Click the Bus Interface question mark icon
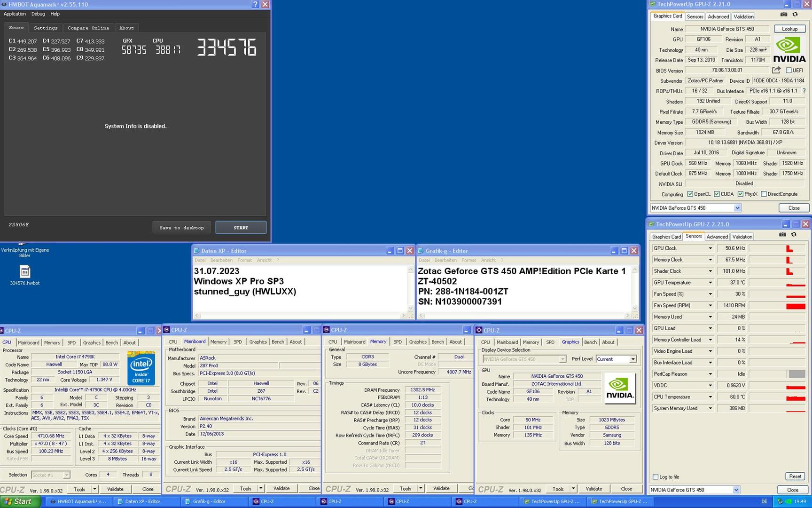This screenshot has width=812, height=508. coord(804,91)
